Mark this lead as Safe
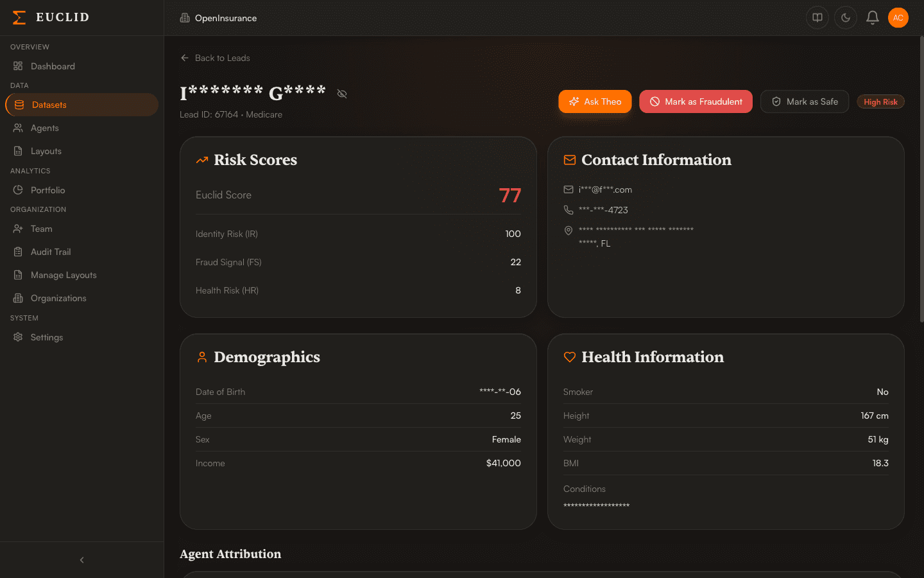This screenshot has width=924, height=578. pos(805,101)
